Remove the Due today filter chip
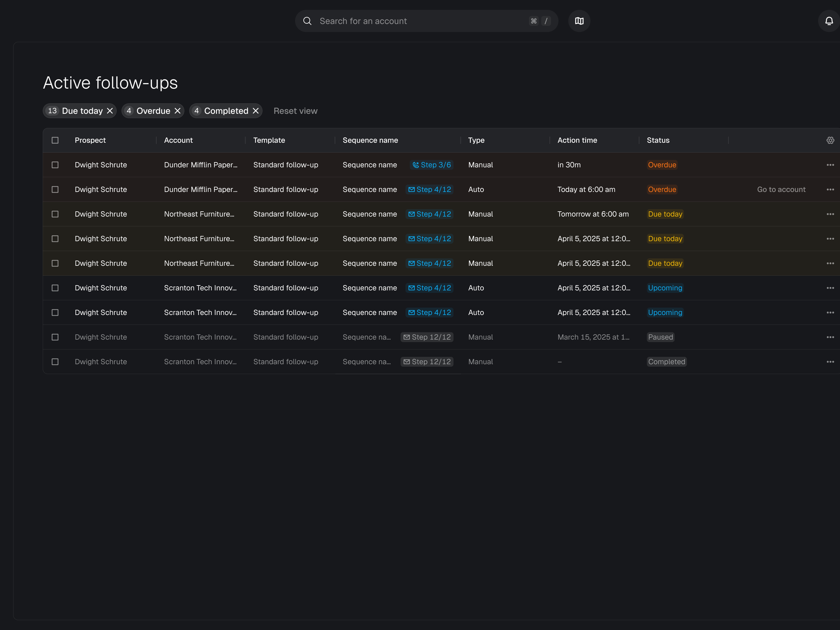The width and height of the screenshot is (840, 630). click(x=110, y=111)
